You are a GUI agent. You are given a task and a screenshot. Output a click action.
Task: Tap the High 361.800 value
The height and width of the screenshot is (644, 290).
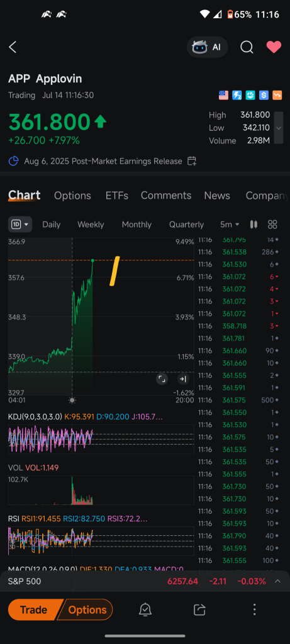click(x=255, y=115)
